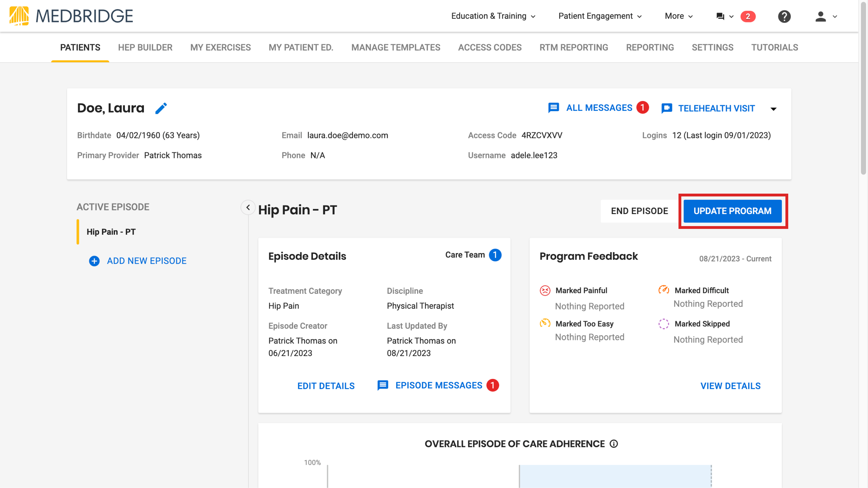Click the Telehealth Visit chat icon
Viewport: 868px width, 488px height.
click(x=666, y=108)
